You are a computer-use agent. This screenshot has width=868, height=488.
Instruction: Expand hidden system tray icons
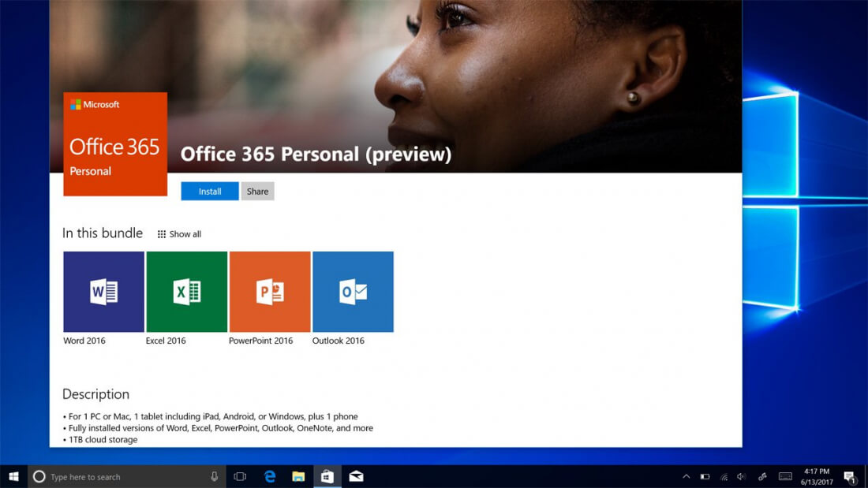[687, 476]
